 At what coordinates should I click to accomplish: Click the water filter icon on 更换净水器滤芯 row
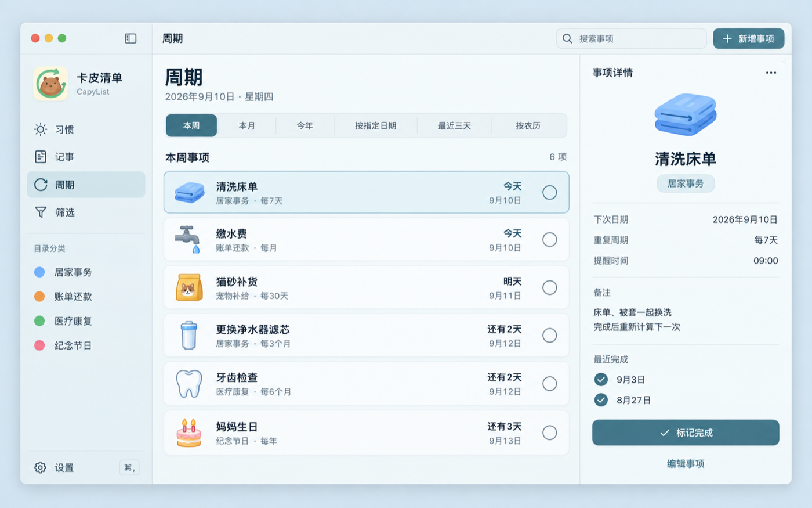click(x=189, y=335)
